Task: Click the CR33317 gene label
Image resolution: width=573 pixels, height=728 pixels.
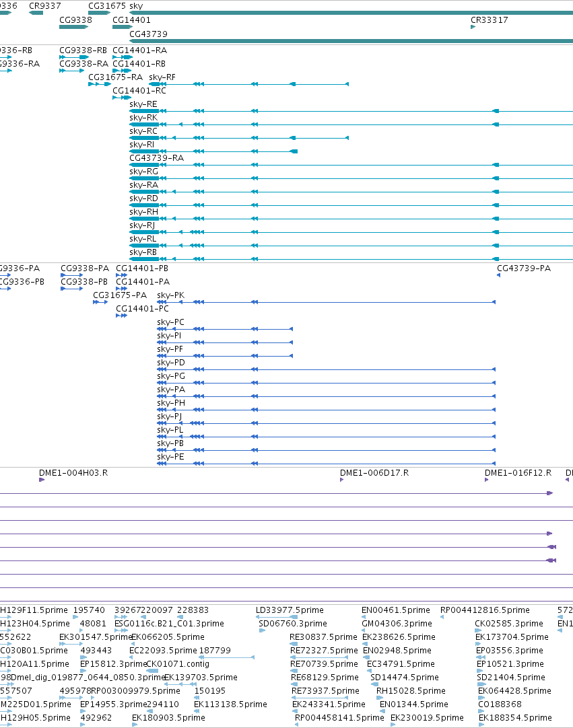Action: click(490, 20)
